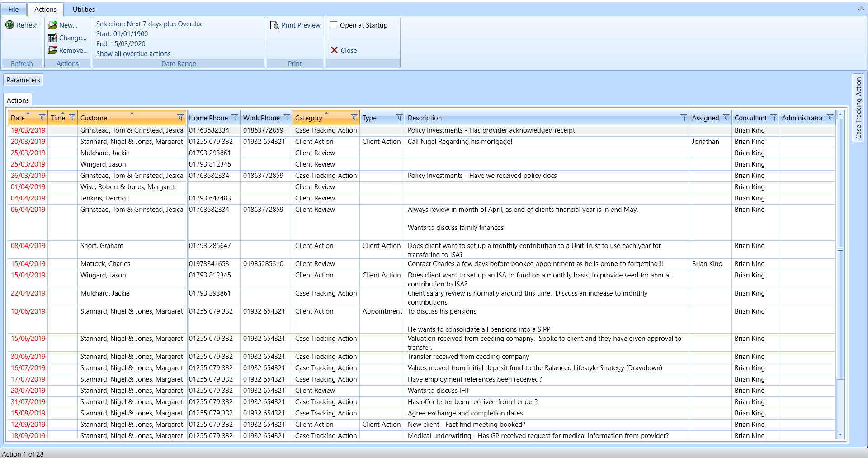Open the Category column filter dropdown
This screenshot has height=458, width=868.
tap(354, 118)
